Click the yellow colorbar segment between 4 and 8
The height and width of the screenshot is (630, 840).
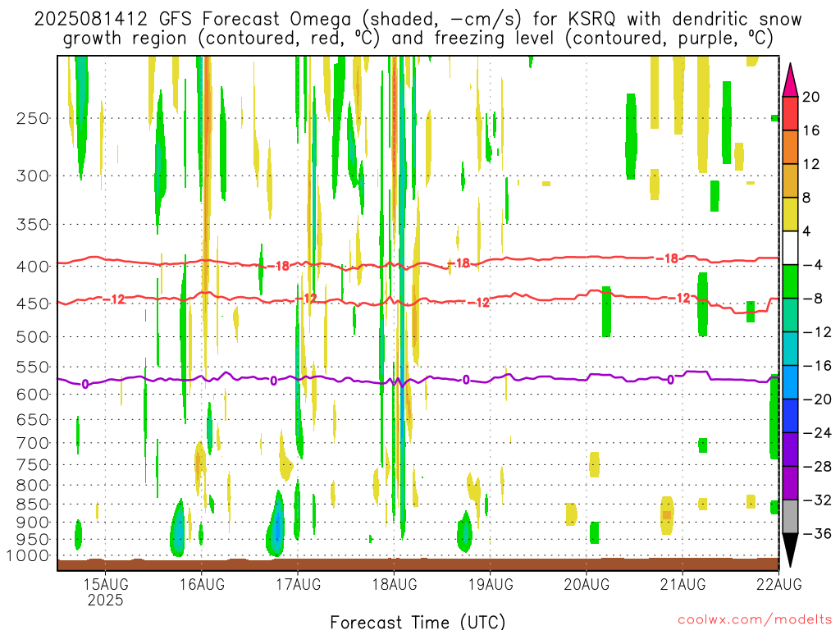(x=790, y=214)
